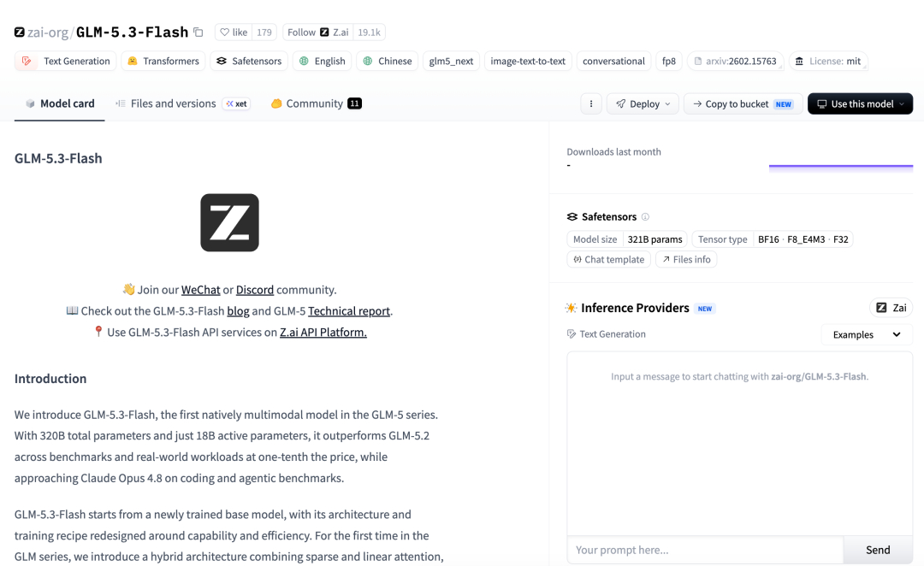The image size is (924, 566).
Task: Switch to the Model card tab
Action: point(60,103)
